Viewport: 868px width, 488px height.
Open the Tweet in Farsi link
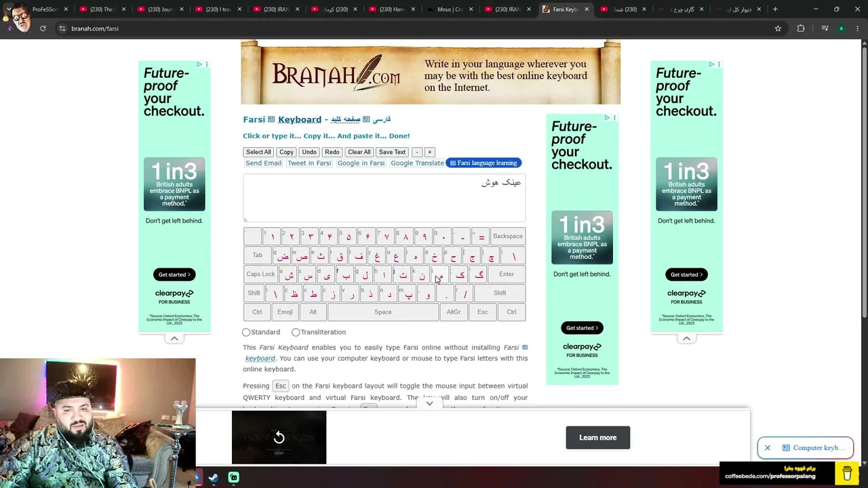(309, 163)
